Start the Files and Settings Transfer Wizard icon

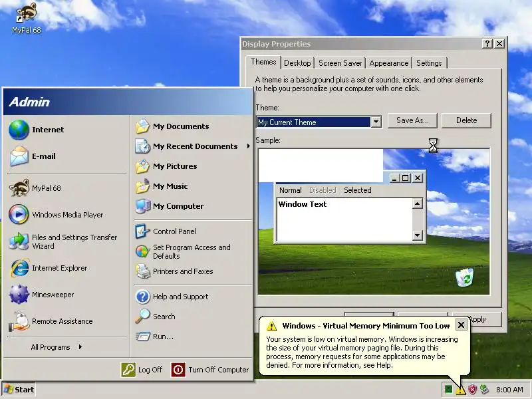coord(19,241)
